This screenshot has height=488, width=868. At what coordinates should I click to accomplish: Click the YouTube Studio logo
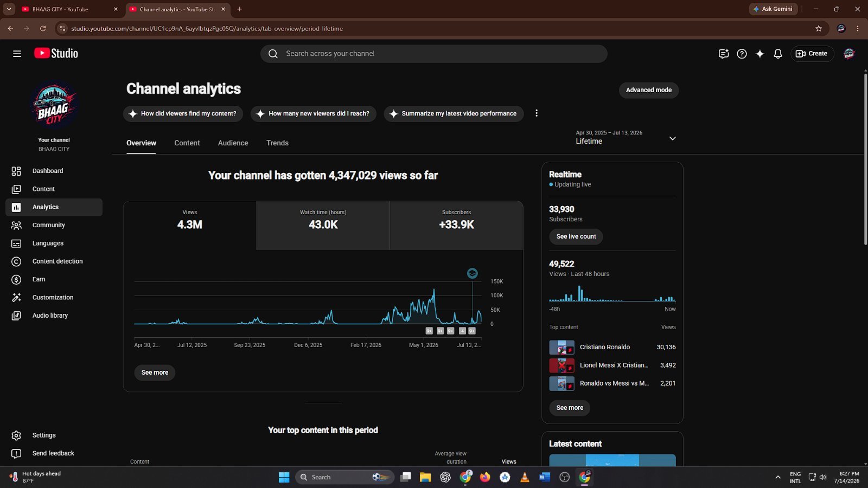[x=56, y=53]
